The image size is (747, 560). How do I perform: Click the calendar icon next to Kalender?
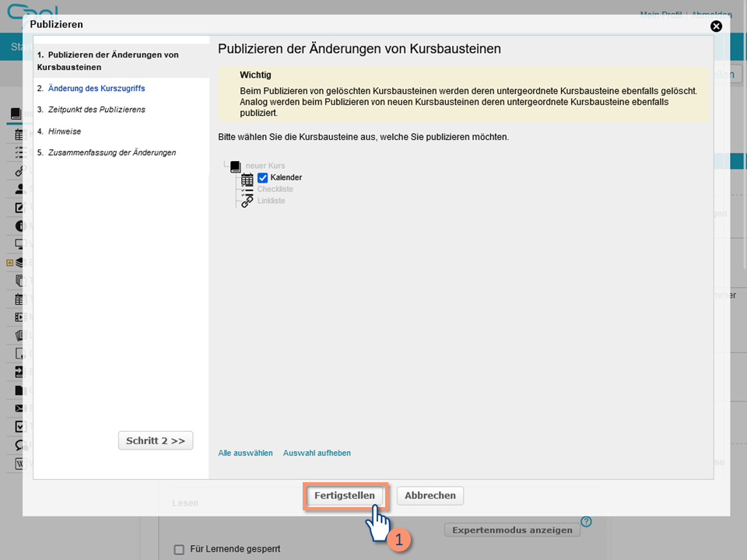tap(247, 178)
